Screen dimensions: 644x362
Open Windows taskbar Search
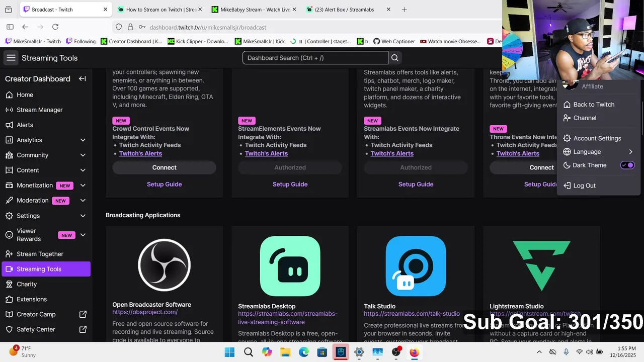click(x=249, y=352)
